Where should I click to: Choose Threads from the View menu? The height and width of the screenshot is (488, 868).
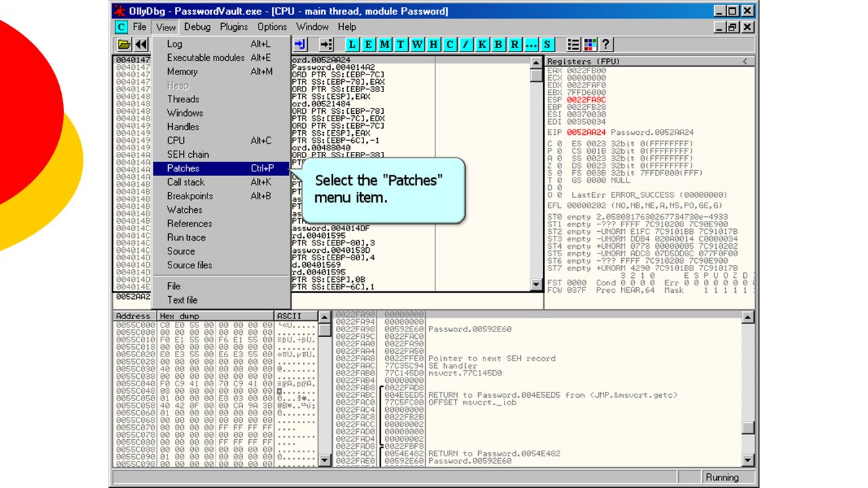221,99
